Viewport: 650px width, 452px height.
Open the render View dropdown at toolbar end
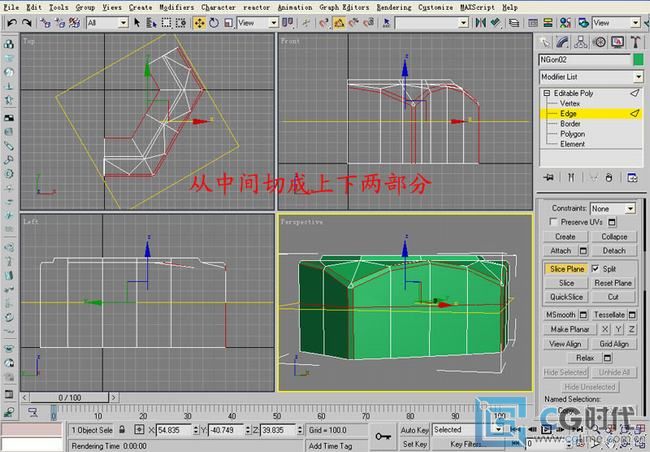pos(616,22)
